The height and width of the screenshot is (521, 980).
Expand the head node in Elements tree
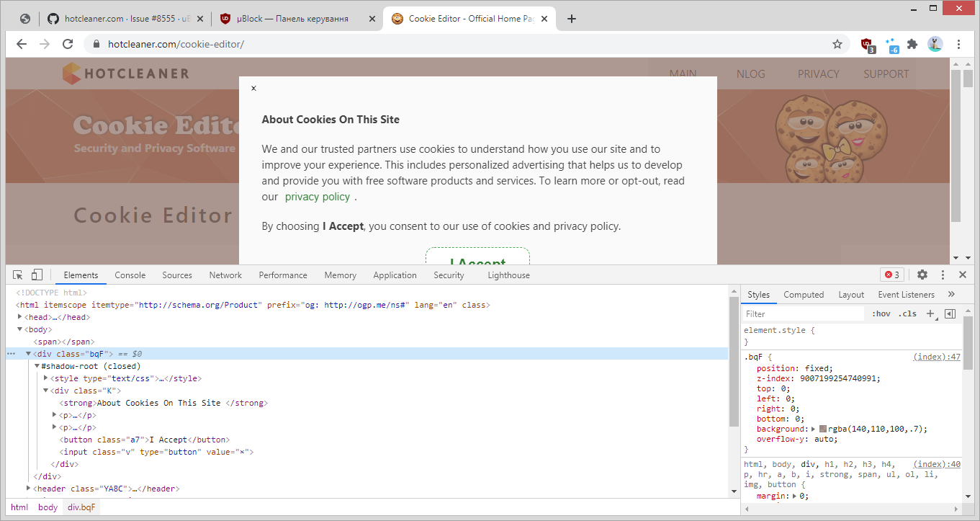tap(21, 316)
